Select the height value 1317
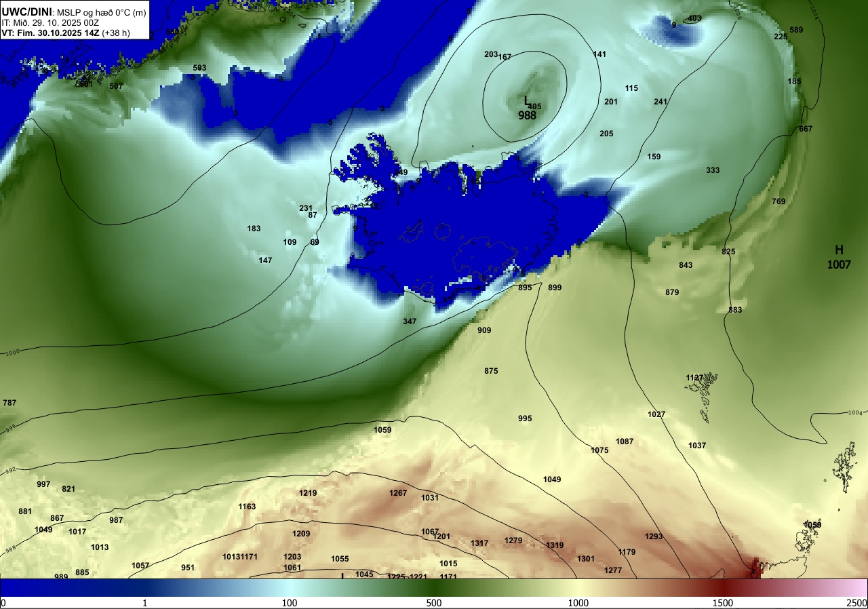This screenshot has width=868, height=609. pyautogui.click(x=479, y=543)
